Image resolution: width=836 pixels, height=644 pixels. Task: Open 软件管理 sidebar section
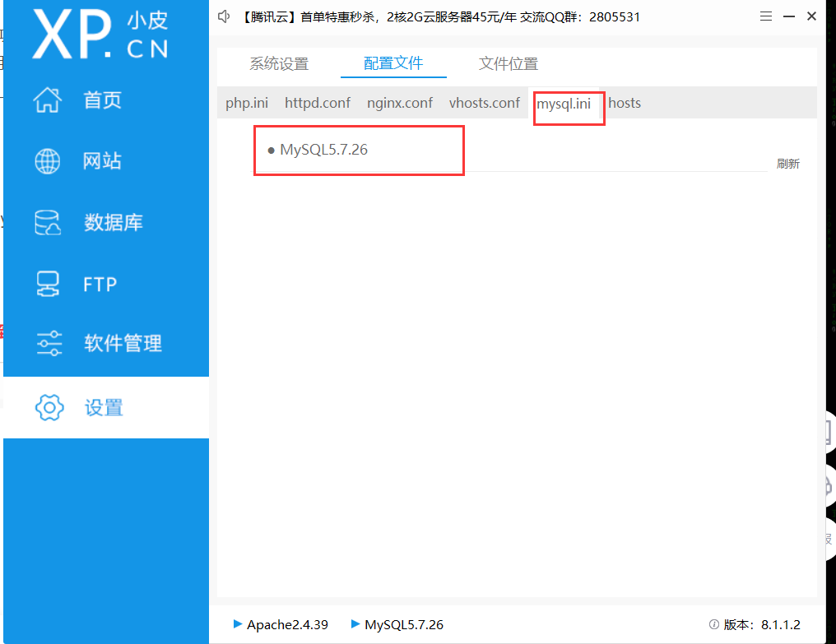(123, 343)
